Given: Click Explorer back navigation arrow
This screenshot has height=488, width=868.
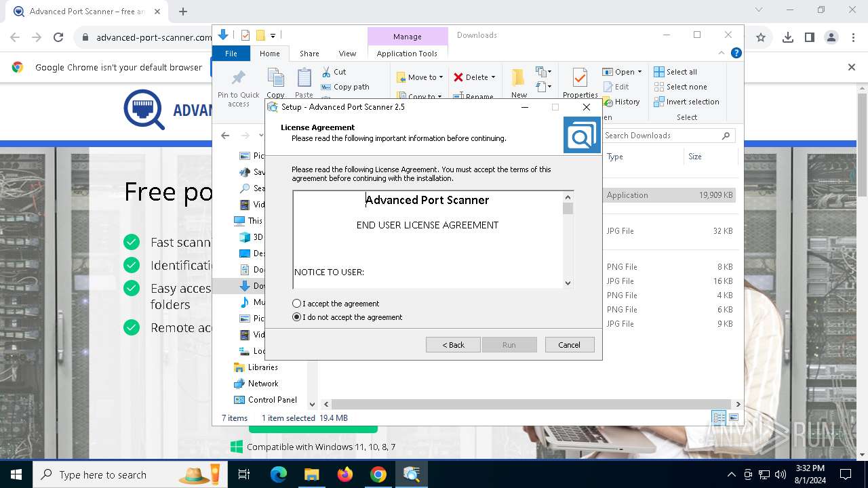Looking at the screenshot, I should coord(225,136).
